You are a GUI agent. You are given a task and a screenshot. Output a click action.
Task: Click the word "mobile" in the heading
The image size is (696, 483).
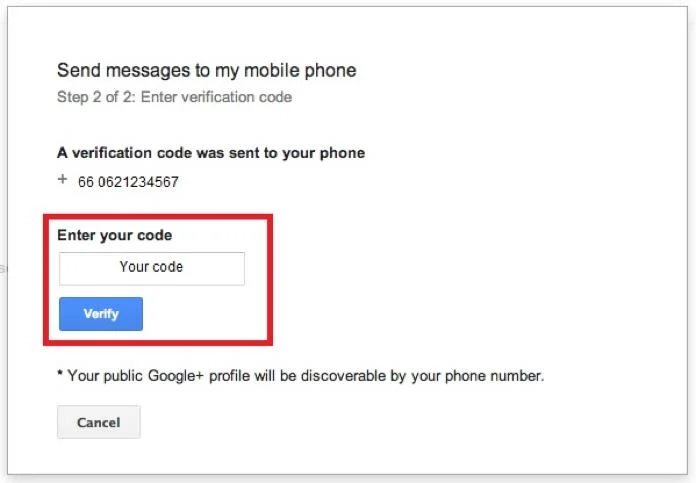(x=267, y=70)
